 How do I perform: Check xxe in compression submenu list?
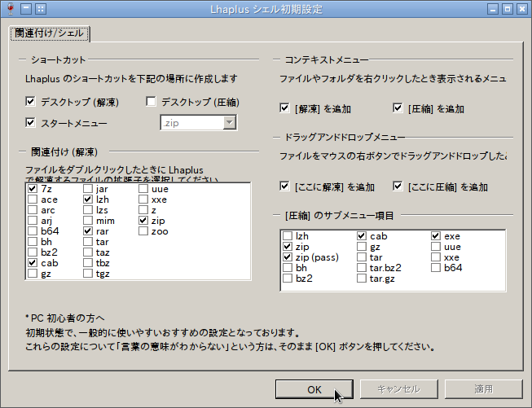(436, 257)
